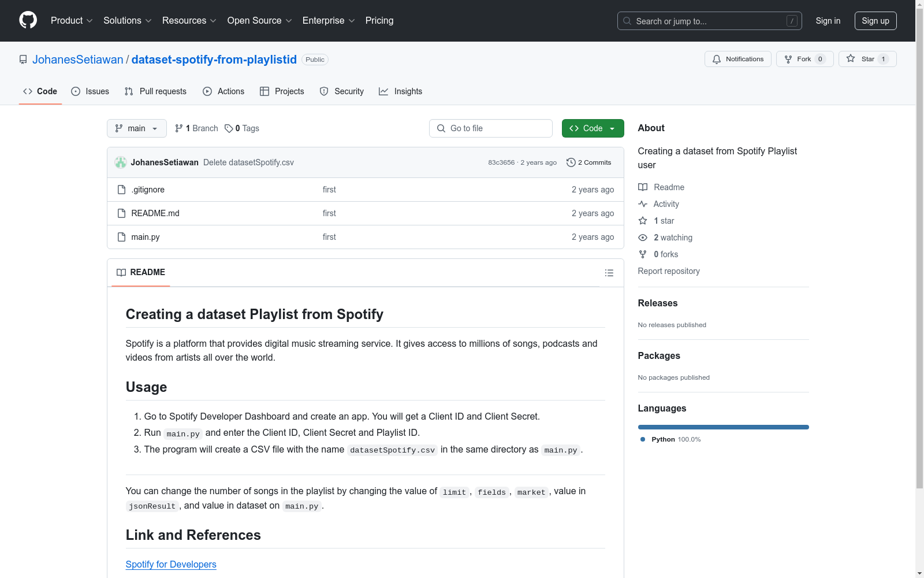Open the main.py file name
The height and width of the screenshot is (578, 924).
146,237
